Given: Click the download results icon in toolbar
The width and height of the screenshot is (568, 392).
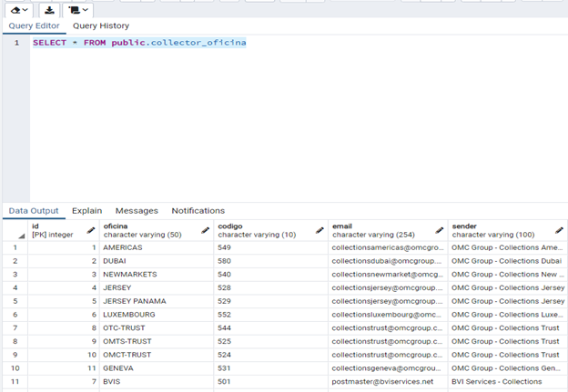Looking at the screenshot, I should click(49, 9).
